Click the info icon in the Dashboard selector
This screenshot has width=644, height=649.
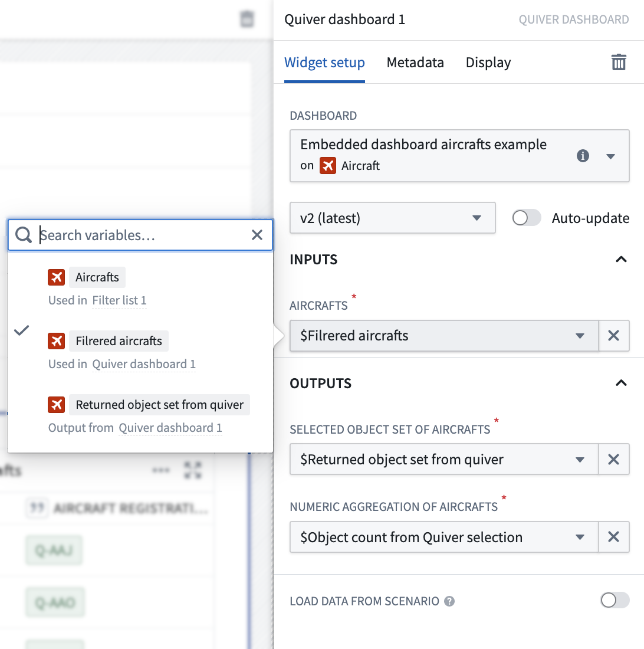(x=583, y=156)
